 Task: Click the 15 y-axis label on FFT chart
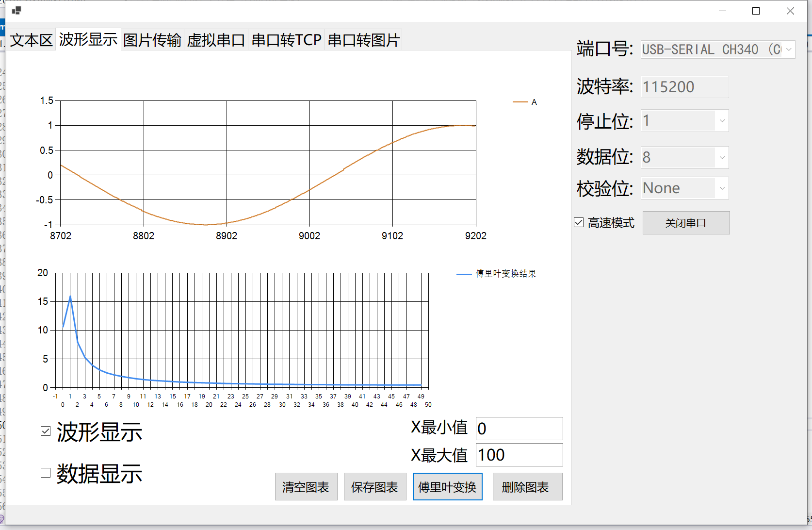click(x=43, y=301)
